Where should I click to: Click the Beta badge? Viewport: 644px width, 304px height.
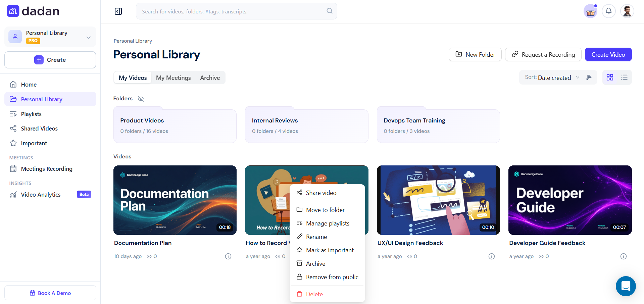click(x=84, y=194)
